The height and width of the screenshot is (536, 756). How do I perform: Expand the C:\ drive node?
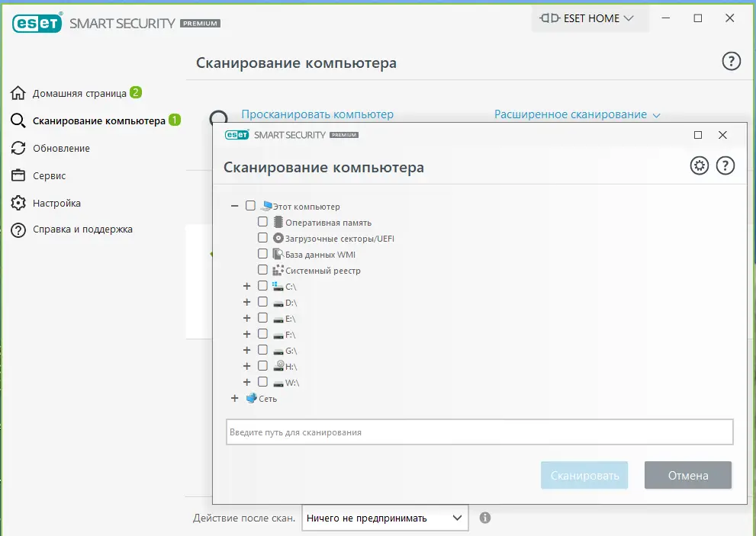click(x=246, y=286)
